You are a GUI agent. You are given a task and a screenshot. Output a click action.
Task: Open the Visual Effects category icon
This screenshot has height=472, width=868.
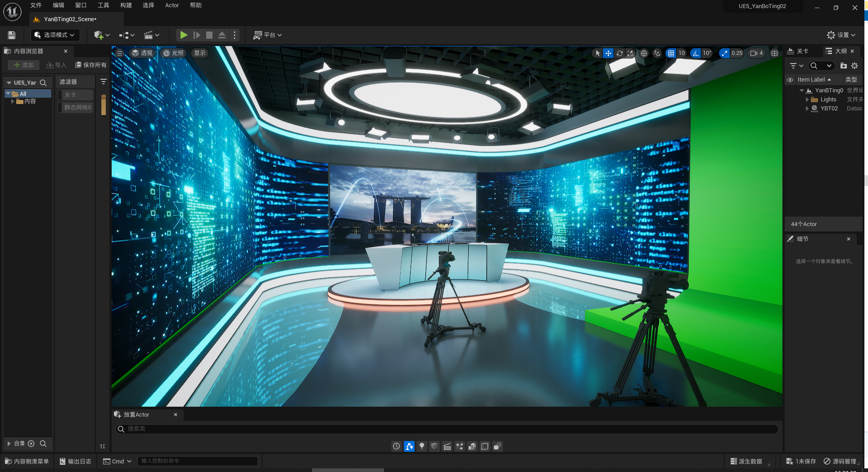click(x=460, y=446)
